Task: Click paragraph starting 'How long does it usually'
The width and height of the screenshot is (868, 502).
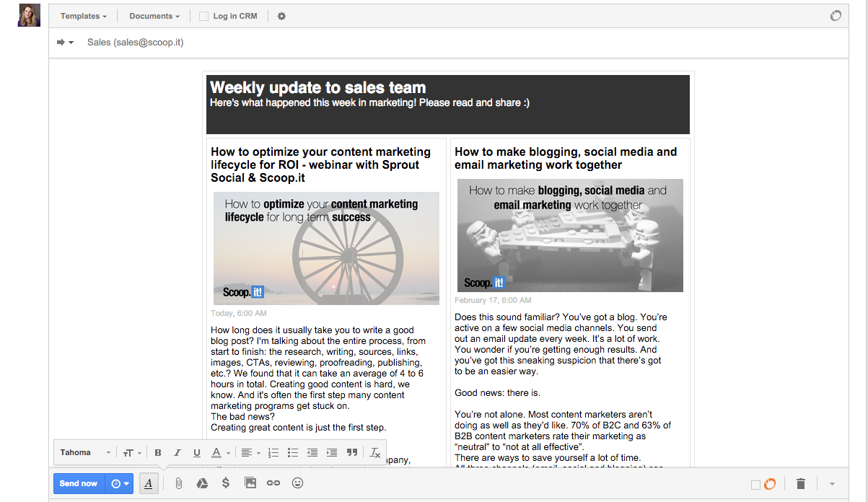Action: pos(318,368)
